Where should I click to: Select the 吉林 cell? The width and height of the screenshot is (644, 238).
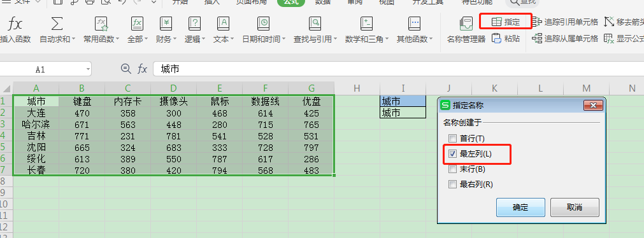click(36, 136)
